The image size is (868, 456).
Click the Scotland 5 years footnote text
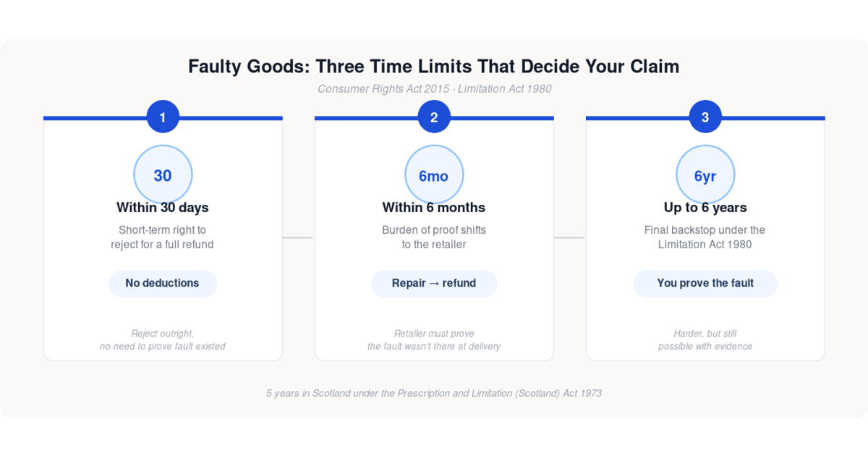pyautogui.click(x=434, y=393)
